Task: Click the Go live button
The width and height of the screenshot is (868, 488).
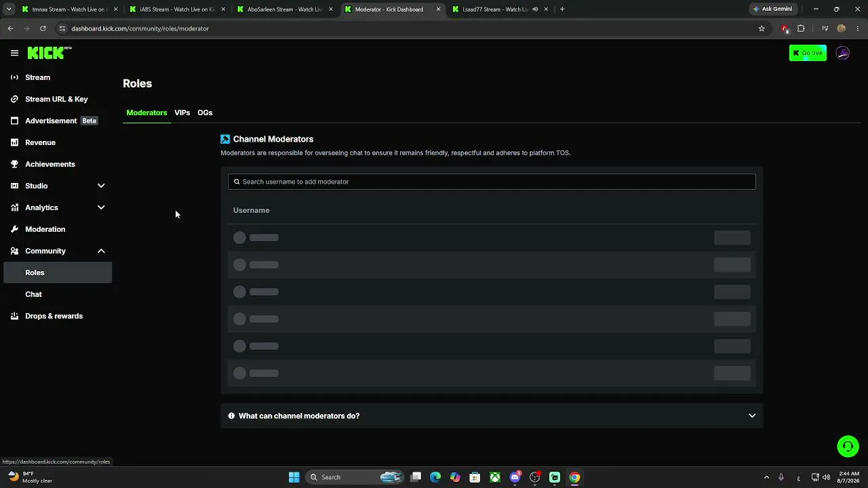Action: click(x=808, y=53)
